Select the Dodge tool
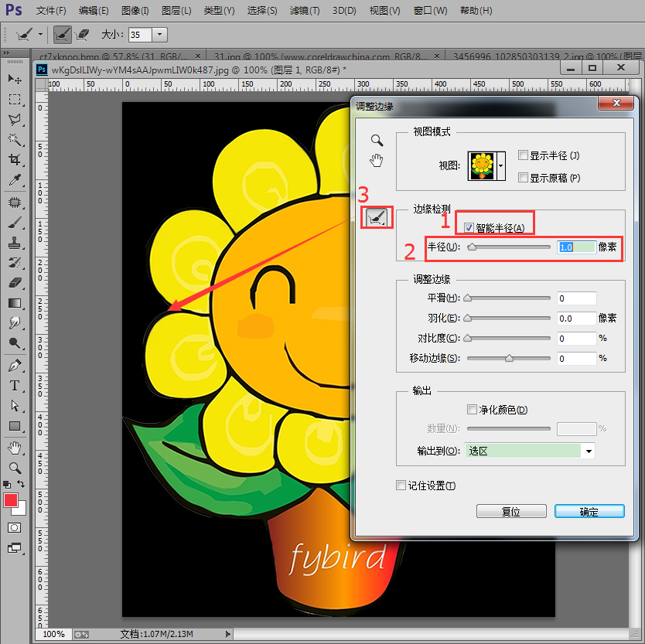Viewport: 645px width, 644px height. pos(15,343)
